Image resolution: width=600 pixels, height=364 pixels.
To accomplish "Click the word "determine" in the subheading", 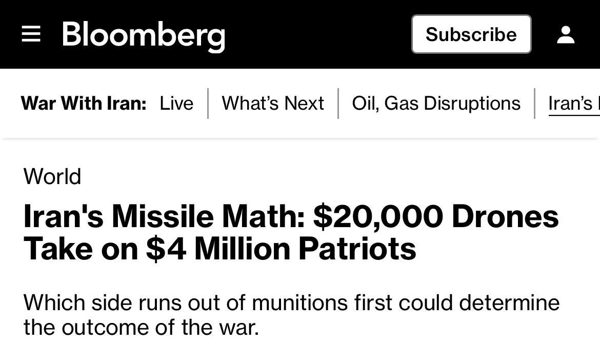I will [509, 302].
